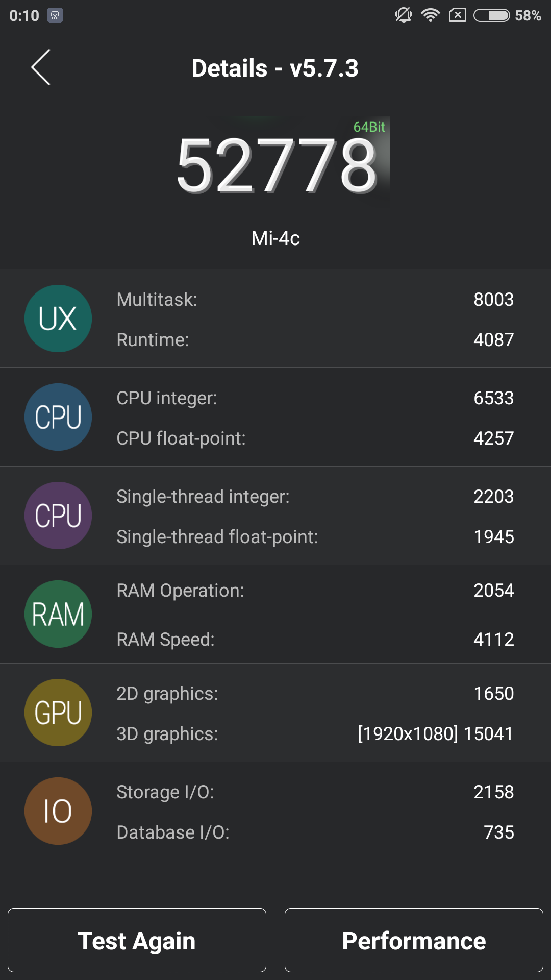Tap the green RAM category icon
This screenshot has width=551, height=980.
[58, 614]
